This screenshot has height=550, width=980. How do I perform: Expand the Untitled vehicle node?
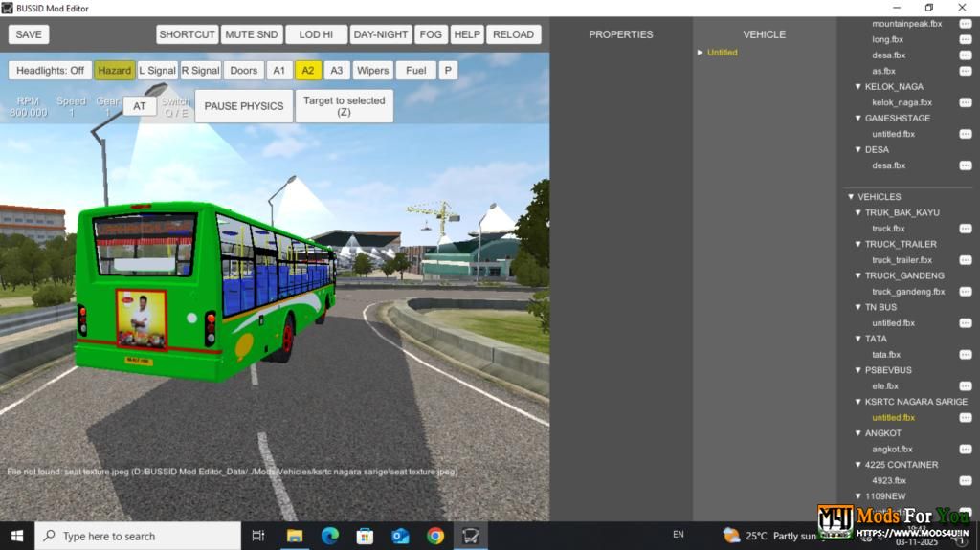[700, 53]
